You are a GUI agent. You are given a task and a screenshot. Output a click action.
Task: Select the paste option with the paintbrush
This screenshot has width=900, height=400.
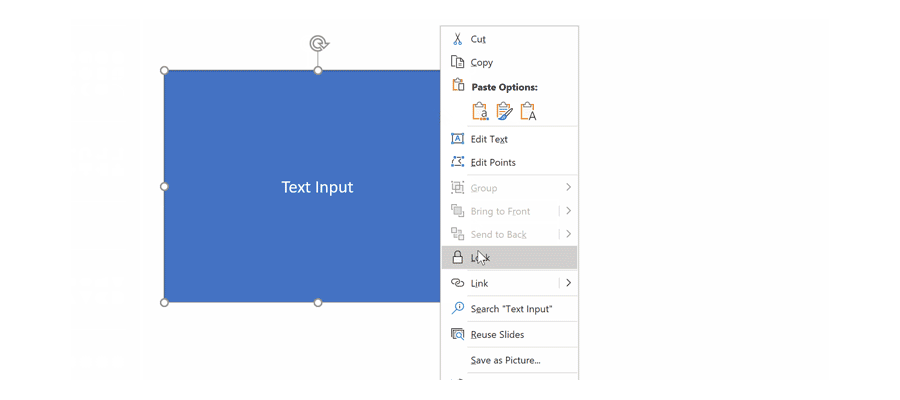point(504,111)
